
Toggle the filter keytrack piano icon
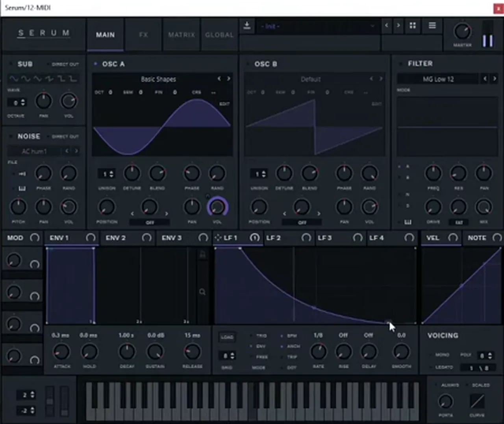pos(408,222)
